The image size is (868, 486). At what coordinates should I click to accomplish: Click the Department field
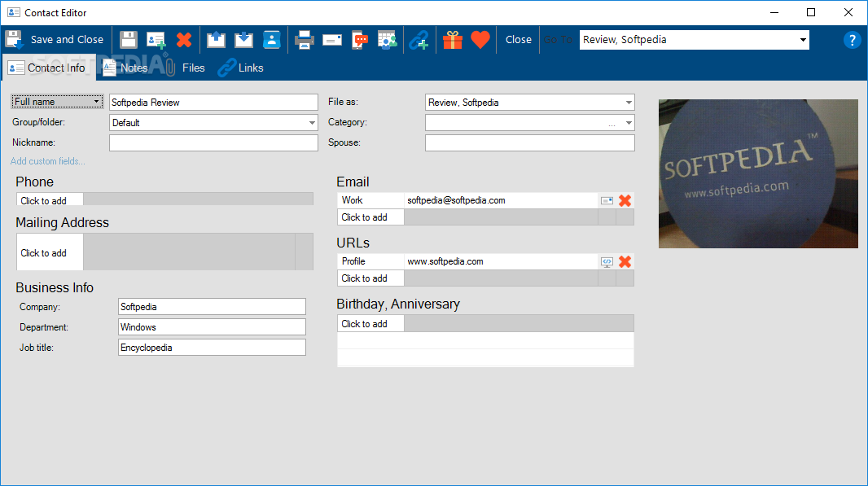pyautogui.click(x=212, y=327)
